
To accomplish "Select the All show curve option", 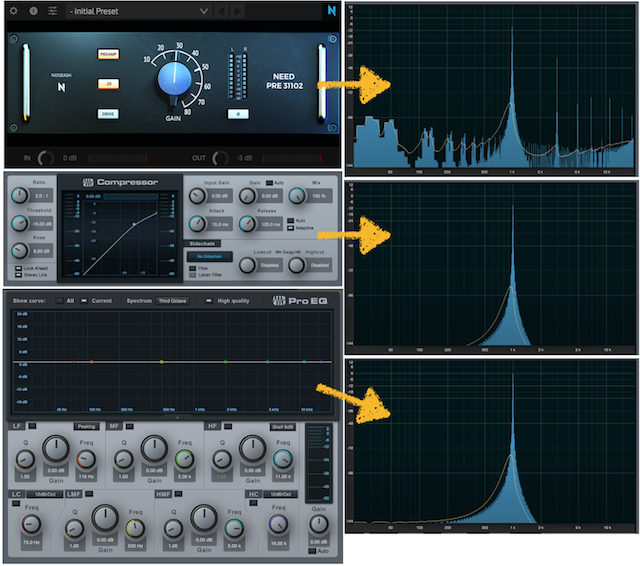I will (x=60, y=301).
